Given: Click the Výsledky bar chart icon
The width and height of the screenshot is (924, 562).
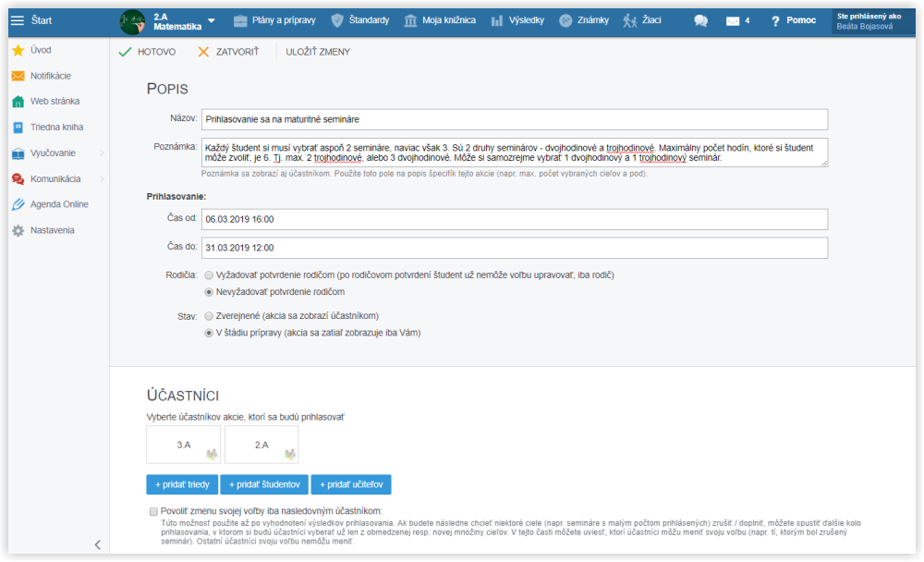Looking at the screenshot, I should point(497,21).
